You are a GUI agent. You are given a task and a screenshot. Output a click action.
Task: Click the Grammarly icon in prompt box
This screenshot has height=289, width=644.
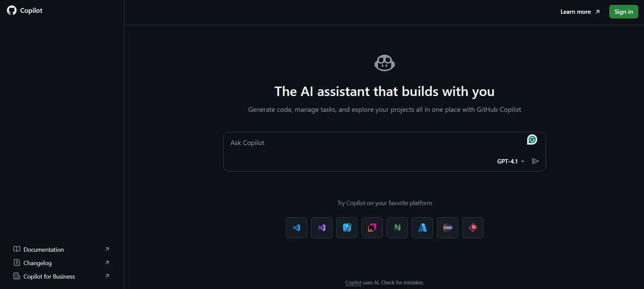tap(532, 139)
